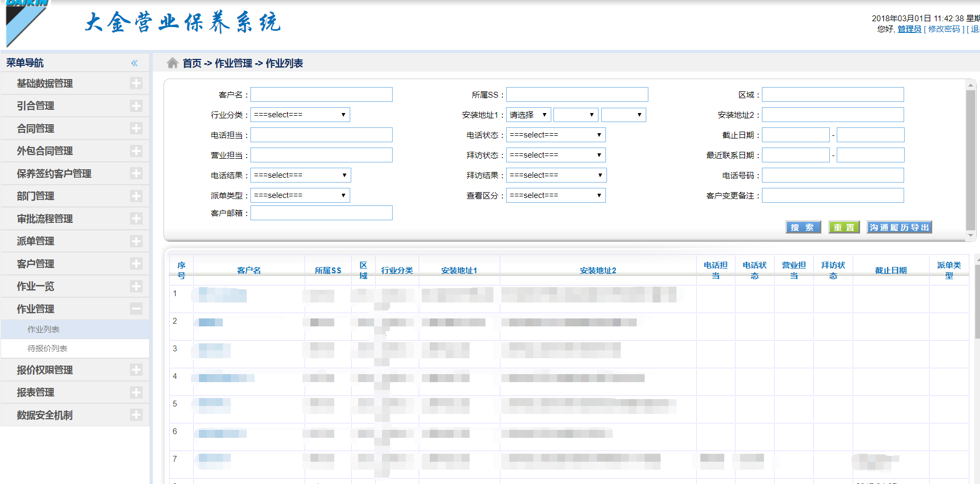Image resolution: width=980 pixels, height=484 pixels.
Task: Select 作业列表 submenu item
Action: click(75, 330)
